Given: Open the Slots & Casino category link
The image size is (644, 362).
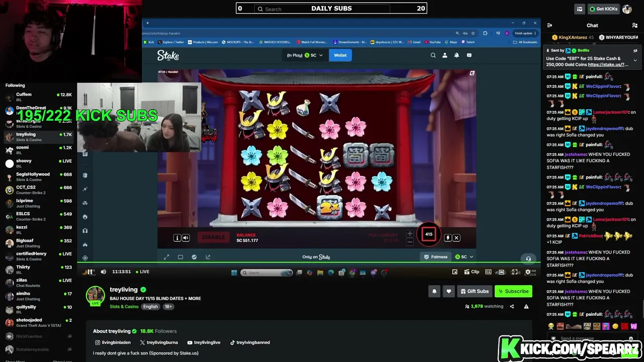Looking at the screenshot, I should [124, 307].
